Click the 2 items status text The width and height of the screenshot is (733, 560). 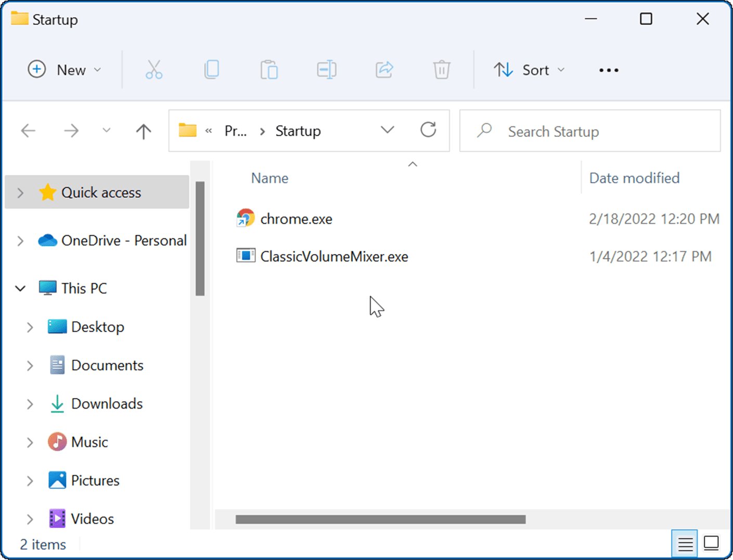pyautogui.click(x=43, y=544)
